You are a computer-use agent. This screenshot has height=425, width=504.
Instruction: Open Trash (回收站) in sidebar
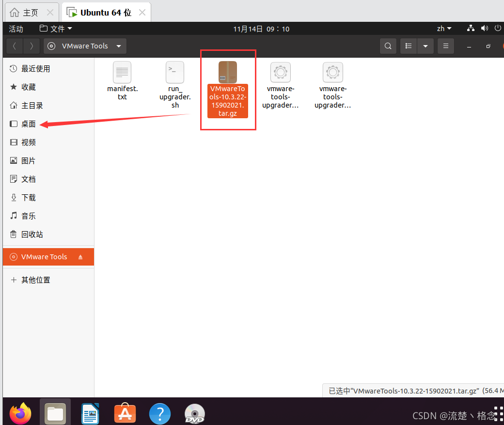pyautogui.click(x=48, y=235)
